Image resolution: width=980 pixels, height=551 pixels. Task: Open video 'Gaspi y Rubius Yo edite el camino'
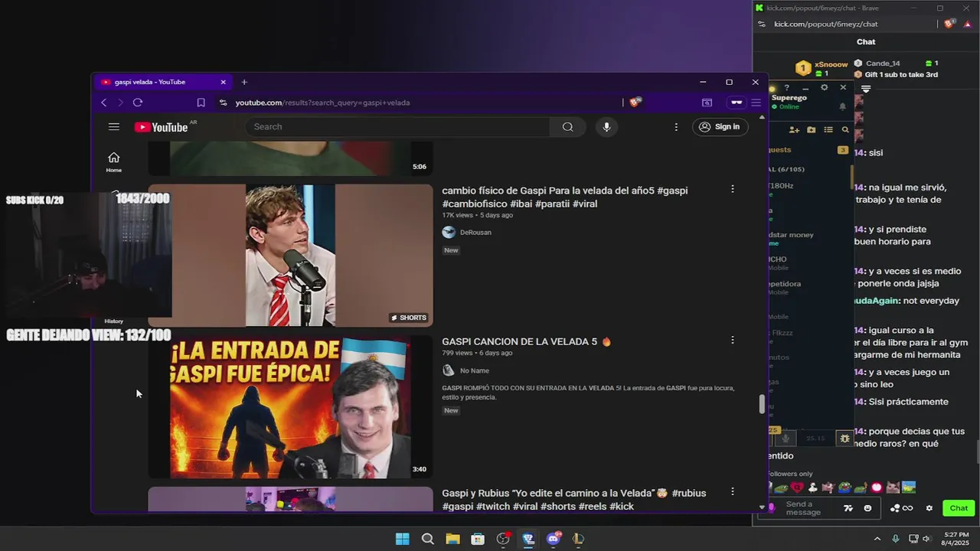(574, 500)
